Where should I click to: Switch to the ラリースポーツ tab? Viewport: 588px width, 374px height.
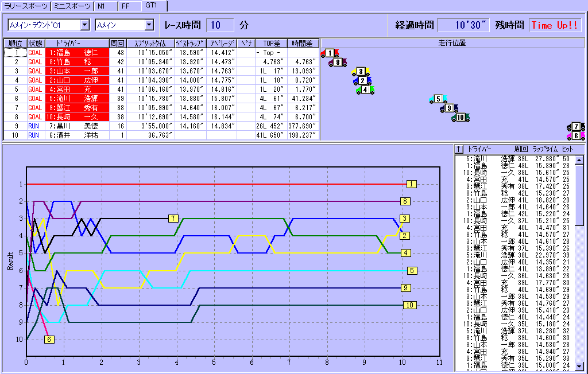[25, 6]
